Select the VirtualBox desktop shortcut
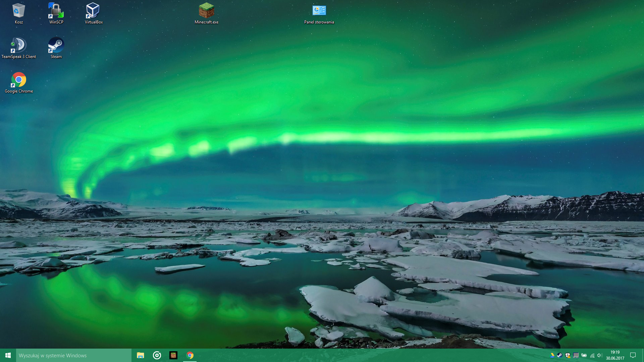The height and width of the screenshot is (362, 644). click(x=93, y=12)
